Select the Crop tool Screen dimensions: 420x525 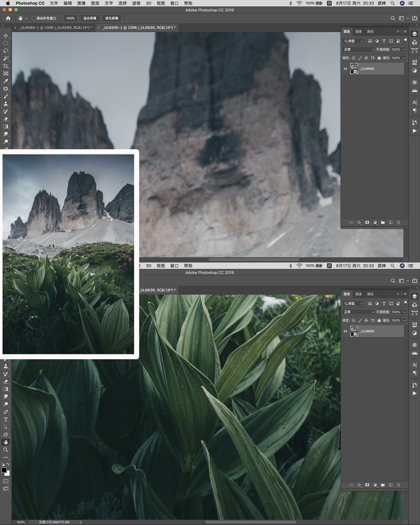(6, 66)
